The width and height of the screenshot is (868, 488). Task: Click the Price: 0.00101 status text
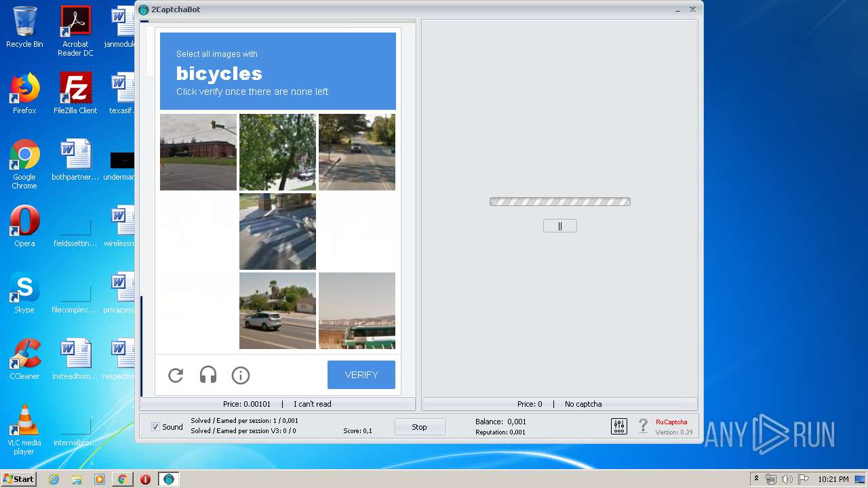pyautogui.click(x=247, y=404)
